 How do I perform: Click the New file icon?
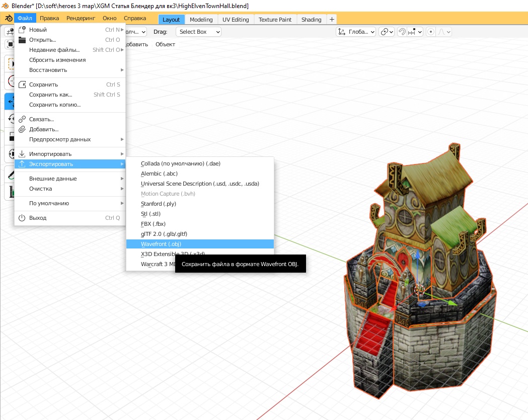(22, 30)
